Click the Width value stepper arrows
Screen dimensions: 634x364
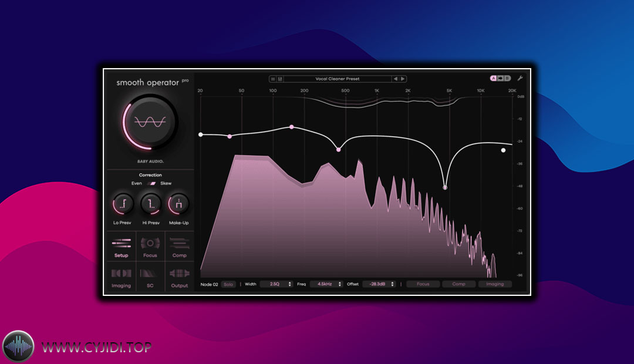(289, 284)
